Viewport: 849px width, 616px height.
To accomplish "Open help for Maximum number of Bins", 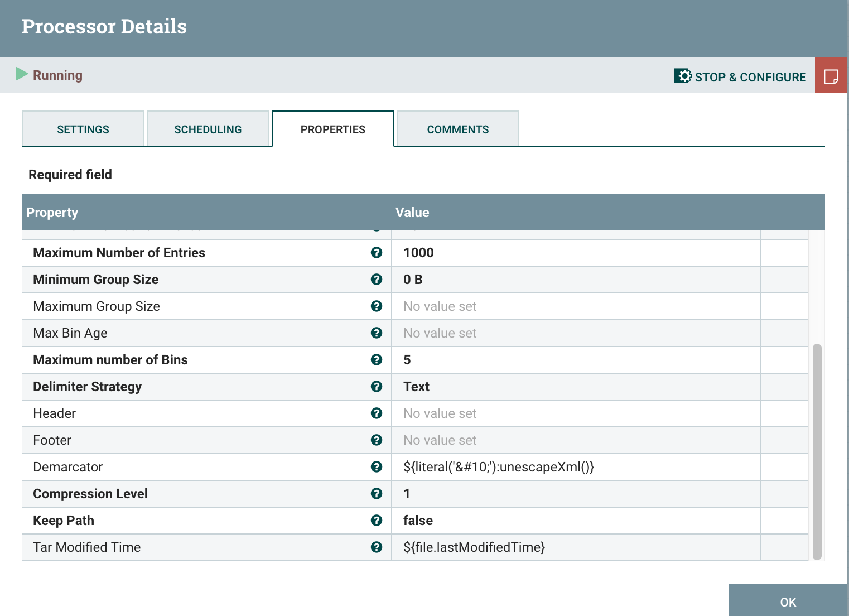I will (x=377, y=360).
